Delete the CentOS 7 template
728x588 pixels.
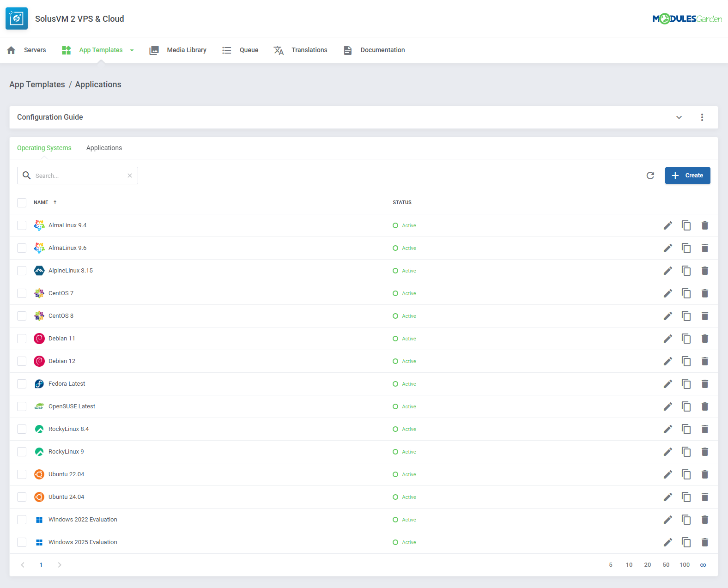[704, 293]
